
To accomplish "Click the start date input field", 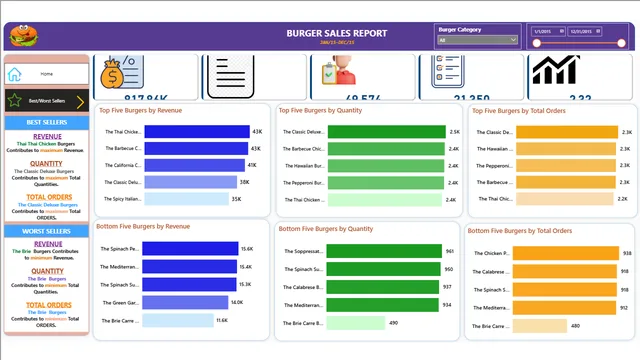I will click(x=548, y=31).
